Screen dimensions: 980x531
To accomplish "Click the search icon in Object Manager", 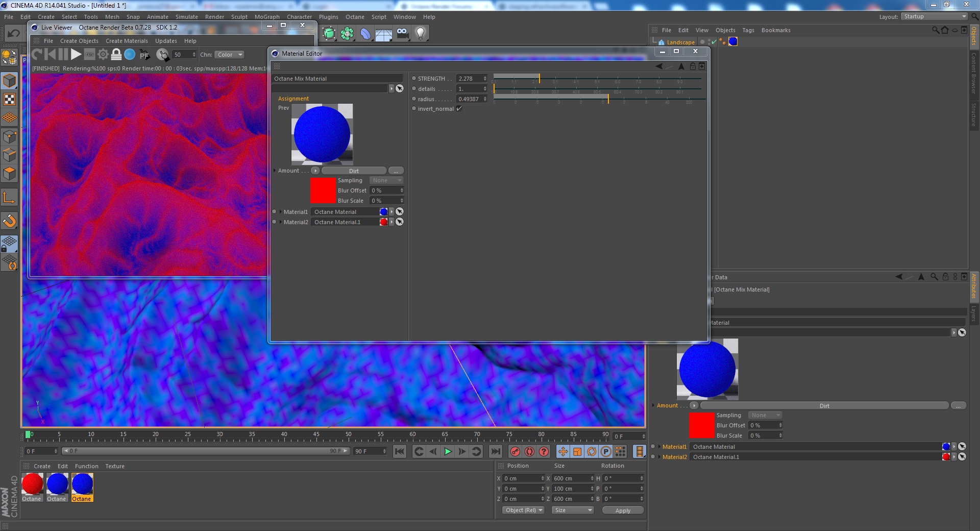I will (935, 30).
